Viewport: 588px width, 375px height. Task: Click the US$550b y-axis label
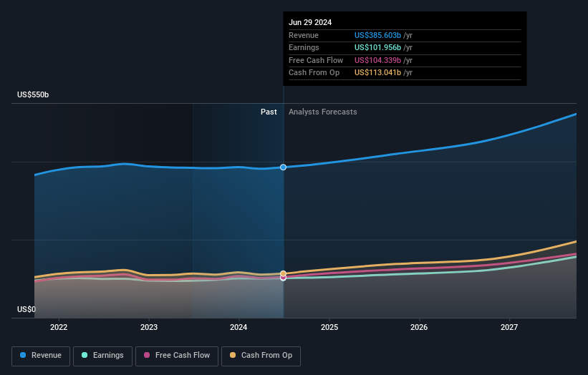tap(33, 94)
